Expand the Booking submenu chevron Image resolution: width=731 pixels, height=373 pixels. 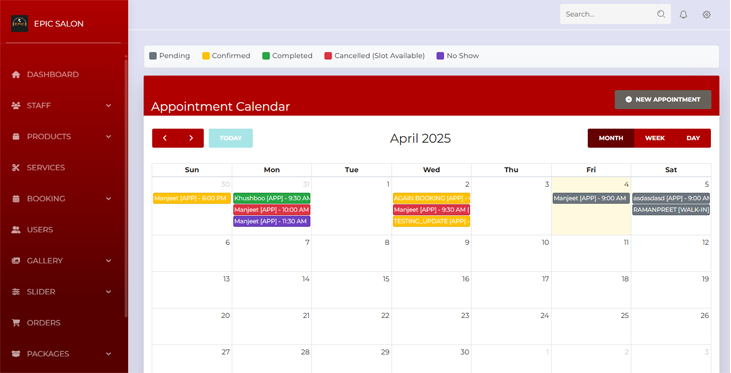point(108,199)
